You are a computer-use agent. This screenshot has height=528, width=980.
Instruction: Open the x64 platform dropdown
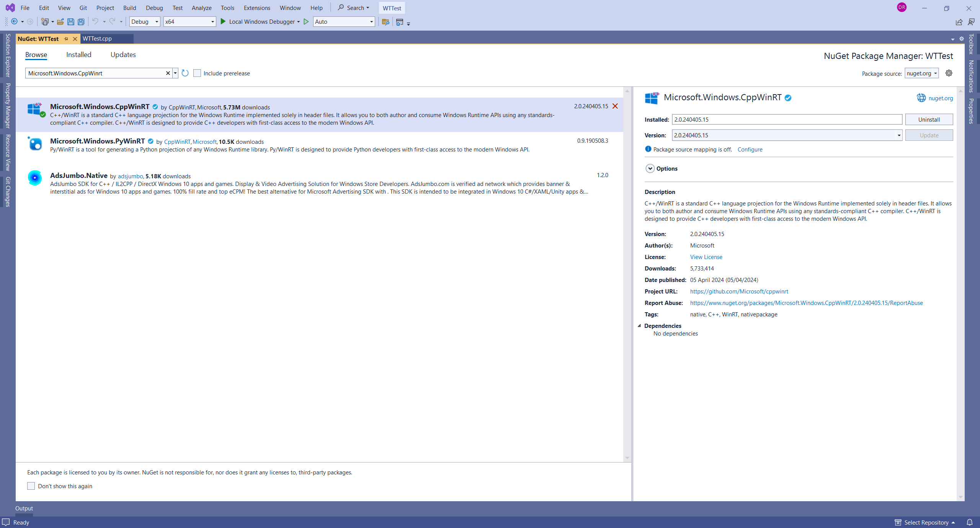189,21
